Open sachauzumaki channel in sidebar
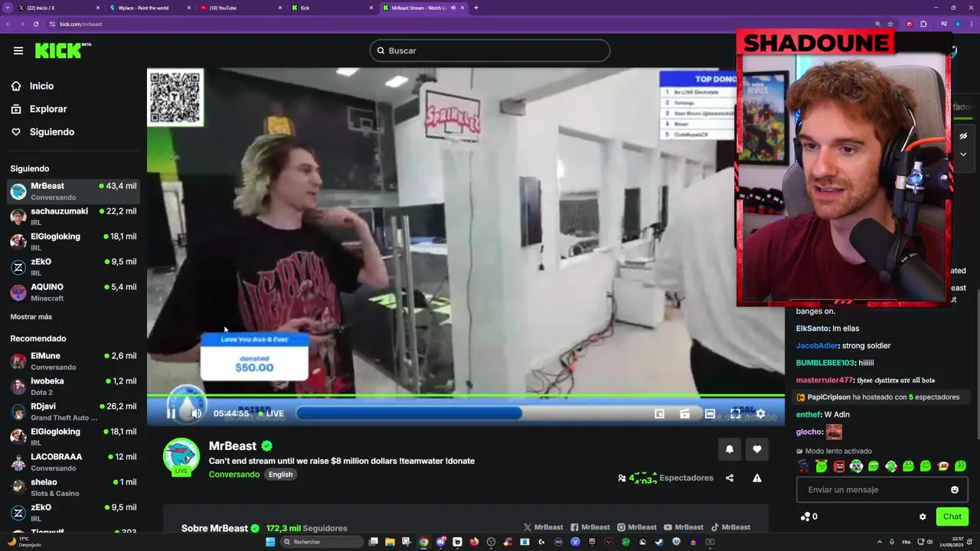980x551 pixels. click(73, 217)
